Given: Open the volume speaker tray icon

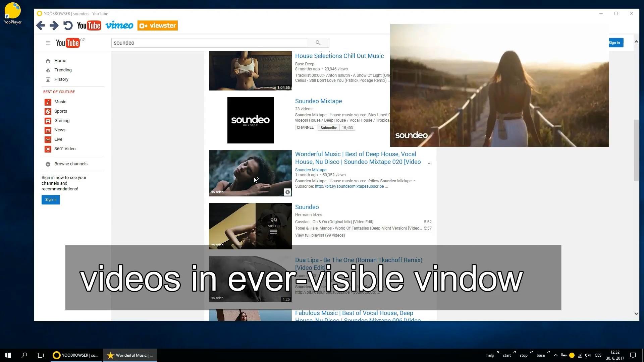Looking at the screenshot, I should (x=588, y=355).
